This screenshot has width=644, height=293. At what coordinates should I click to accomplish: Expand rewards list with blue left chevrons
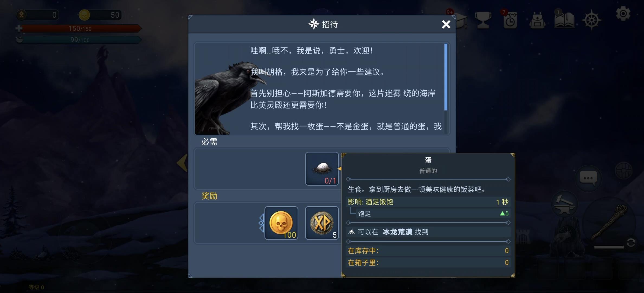pos(261,223)
